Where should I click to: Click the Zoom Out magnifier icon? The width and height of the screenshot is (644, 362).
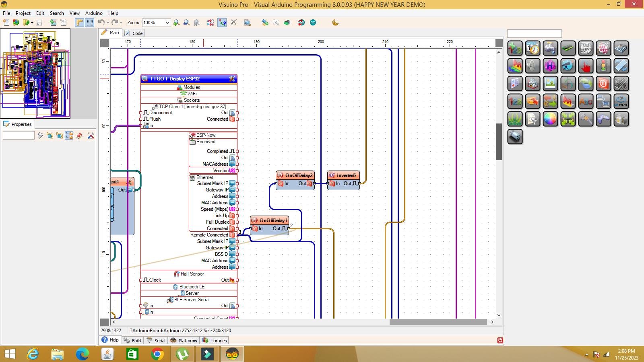point(186,23)
